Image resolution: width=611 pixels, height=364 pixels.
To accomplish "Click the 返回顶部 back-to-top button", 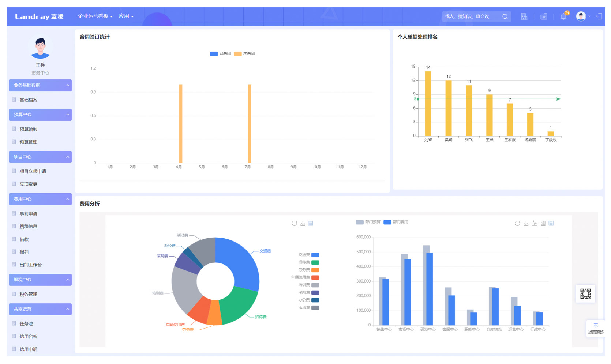I will point(595,329).
